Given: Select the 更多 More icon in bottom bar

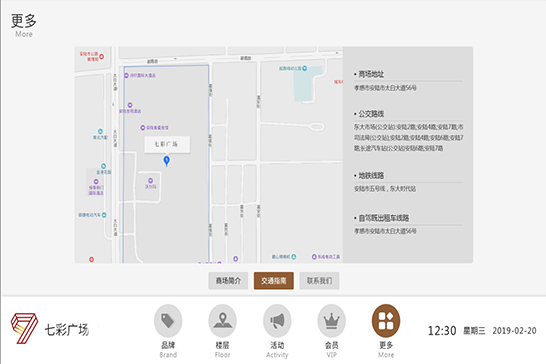Looking at the screenshot, I should (386, 321).
